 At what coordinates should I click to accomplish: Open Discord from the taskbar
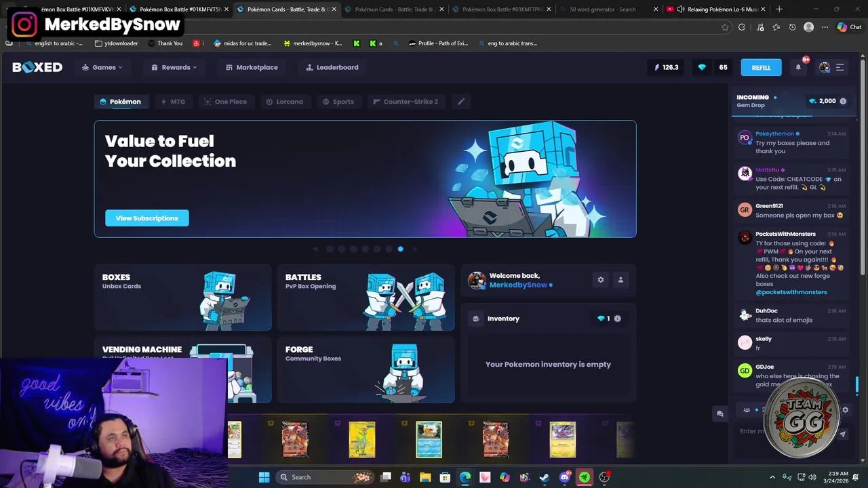[x=564, y=477]
